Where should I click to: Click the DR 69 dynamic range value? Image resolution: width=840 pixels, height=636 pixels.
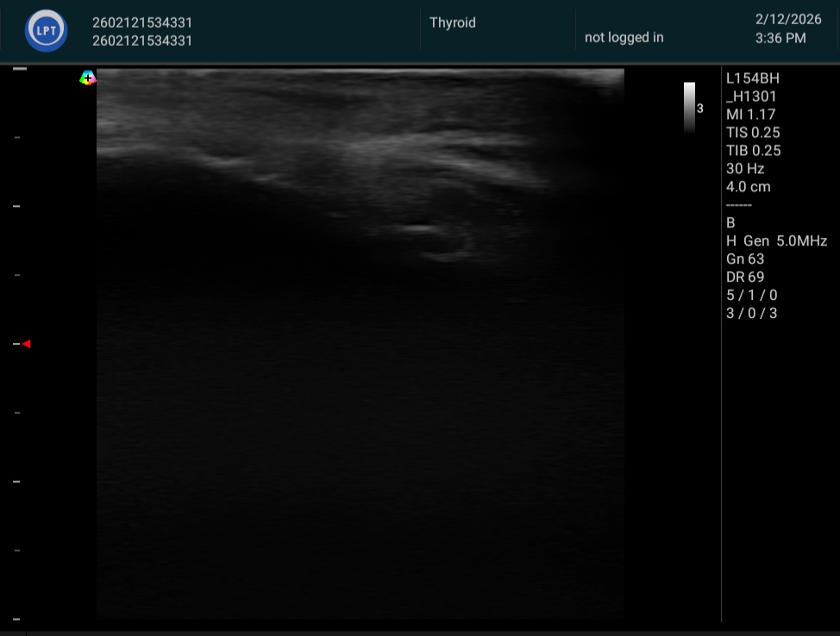click(x=745, y=277)
